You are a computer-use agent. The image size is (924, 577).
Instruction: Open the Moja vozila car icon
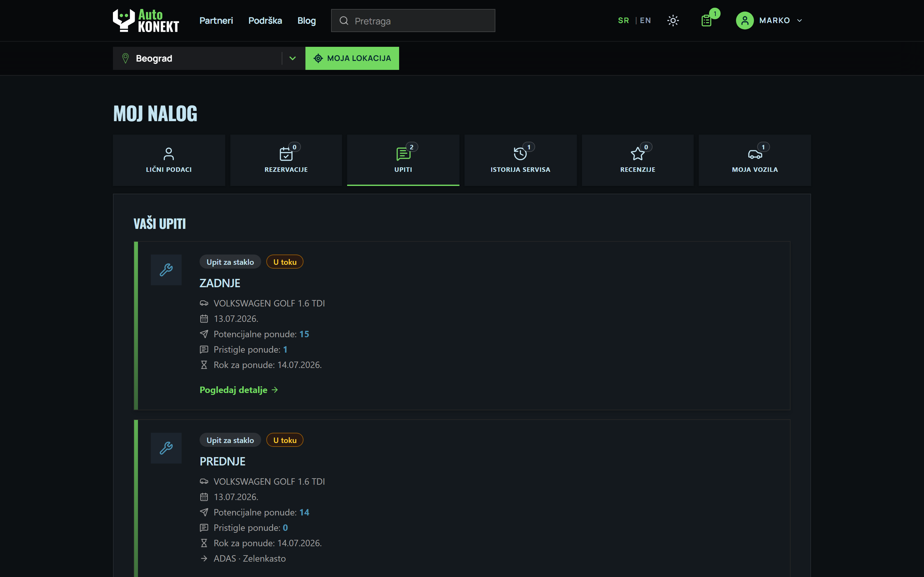(x=755, y=154)
